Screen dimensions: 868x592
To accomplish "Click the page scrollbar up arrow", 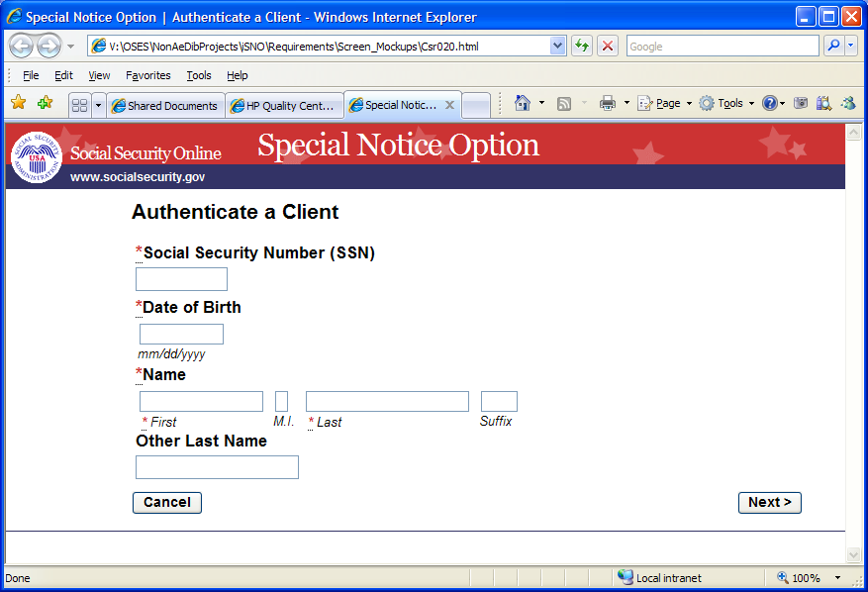I will tap(853, 132).
